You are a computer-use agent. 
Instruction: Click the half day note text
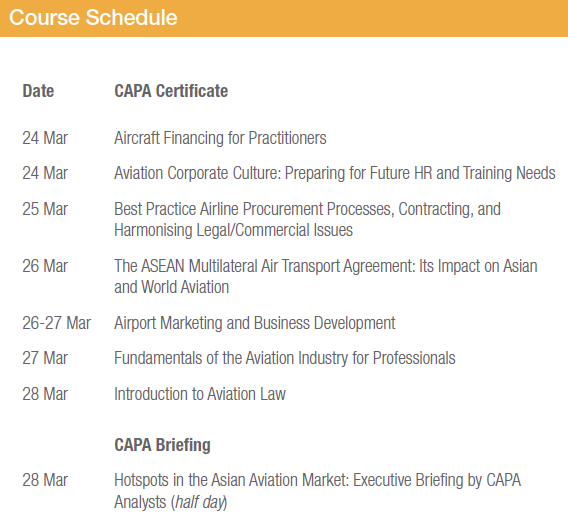(199, 502)
